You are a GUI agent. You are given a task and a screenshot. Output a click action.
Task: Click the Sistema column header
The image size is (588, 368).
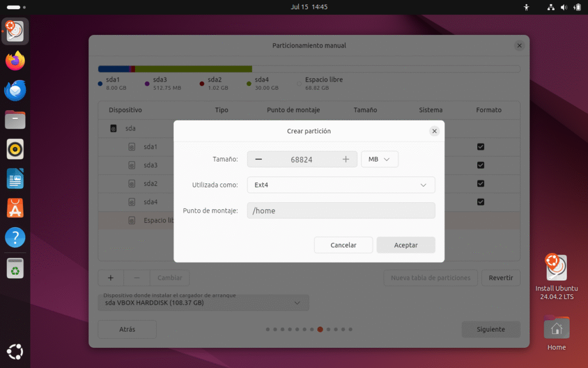(431, 110)
